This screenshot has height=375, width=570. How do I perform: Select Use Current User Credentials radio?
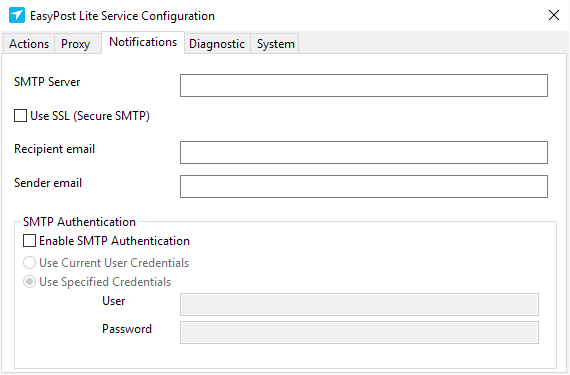[x=29, y=262]
